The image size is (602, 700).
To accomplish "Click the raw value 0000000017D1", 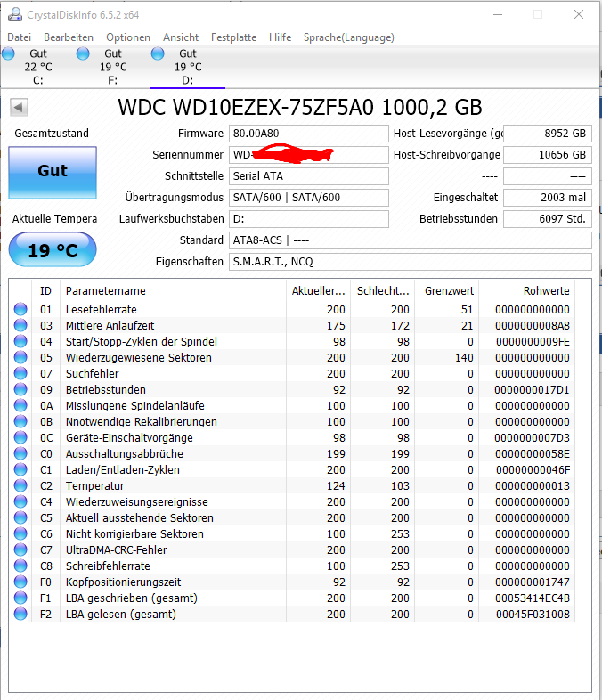I will coord(532,390).
